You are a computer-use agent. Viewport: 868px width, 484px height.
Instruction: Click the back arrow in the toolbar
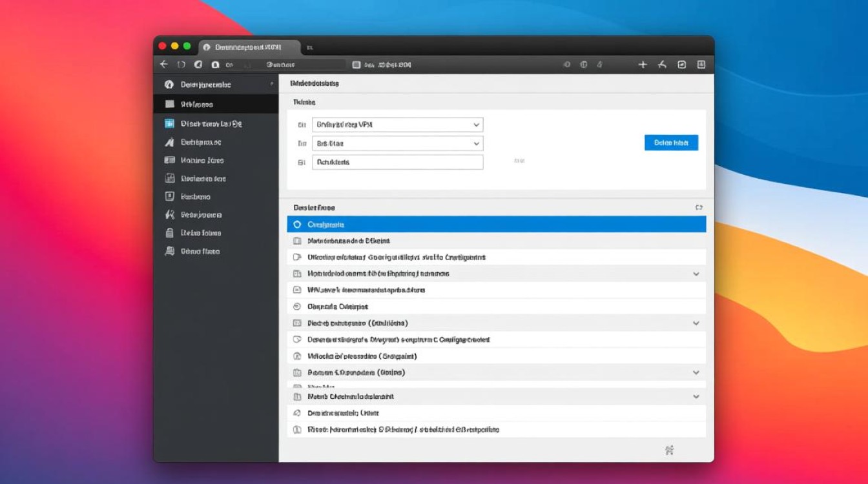coord(164,65)
